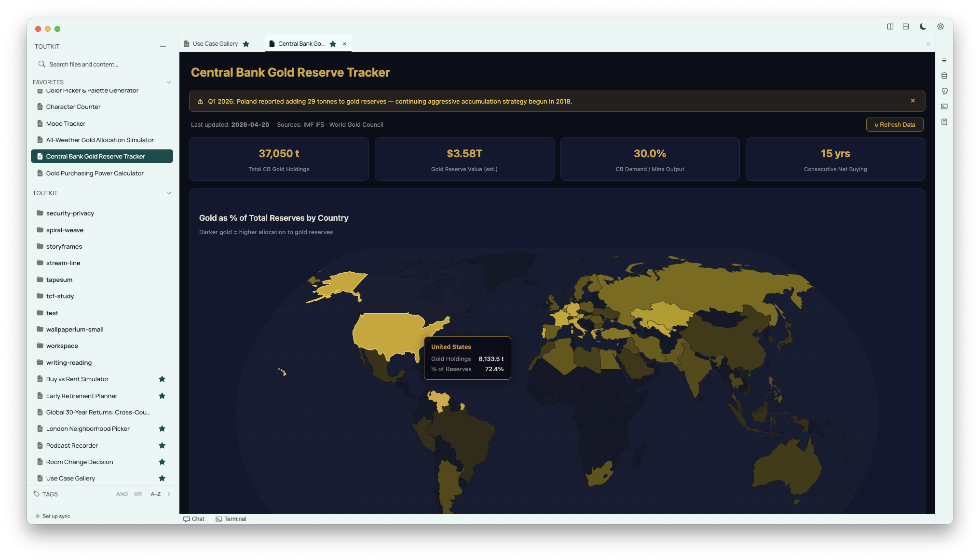Expand the security-privacy folder
Screen dimensions: 980x560
click(102, 213)
